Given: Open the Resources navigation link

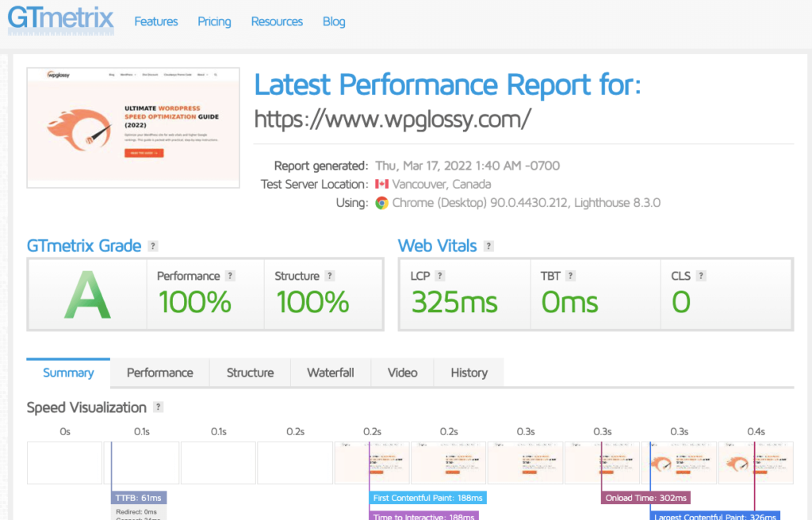Looking at the screenshot, I should tap(277, 21).
